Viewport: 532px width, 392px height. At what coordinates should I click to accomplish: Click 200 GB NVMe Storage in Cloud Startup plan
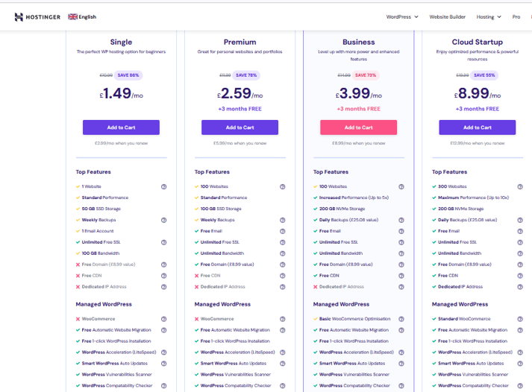[x=461, y=209]
